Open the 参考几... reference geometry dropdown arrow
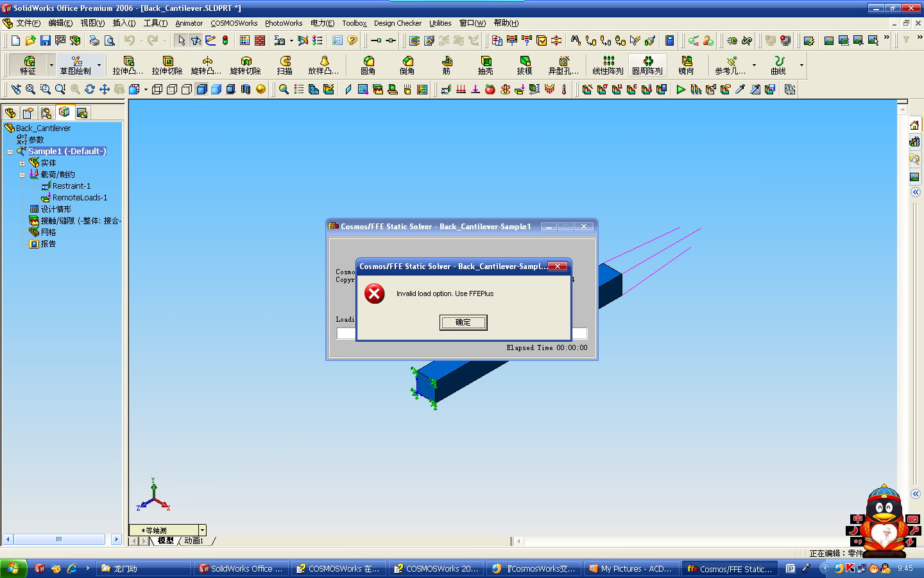This screenshot has width=924, height=578. [x=754, y=65]
